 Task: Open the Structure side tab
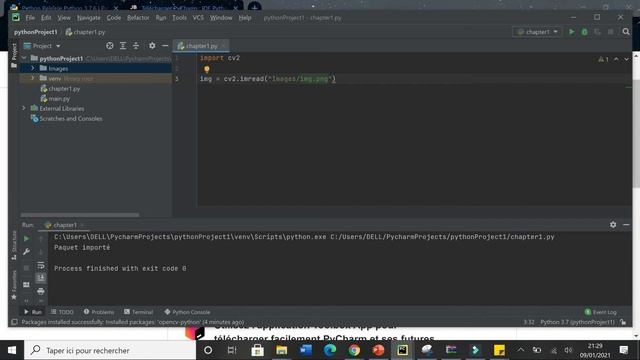pos(14,245)
